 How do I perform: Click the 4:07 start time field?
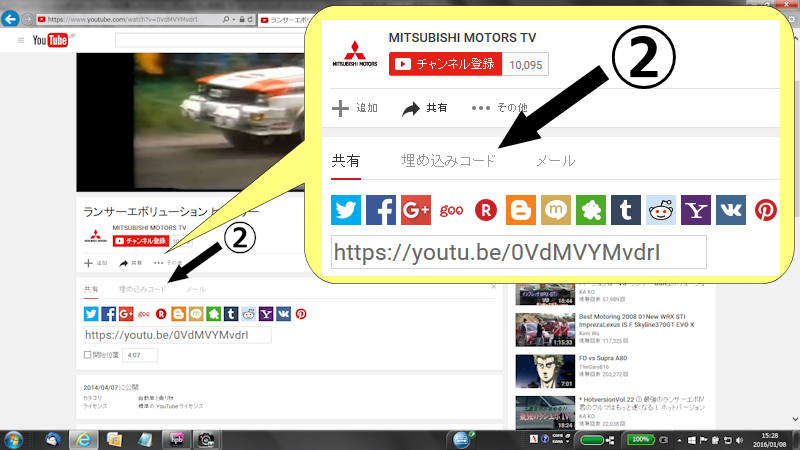pos(140,355)
